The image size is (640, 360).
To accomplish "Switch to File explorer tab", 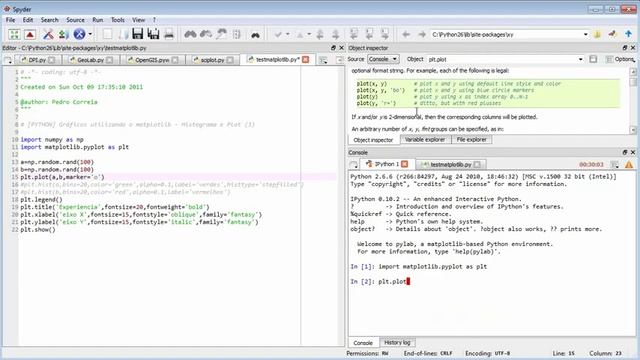I will point(471,140).
